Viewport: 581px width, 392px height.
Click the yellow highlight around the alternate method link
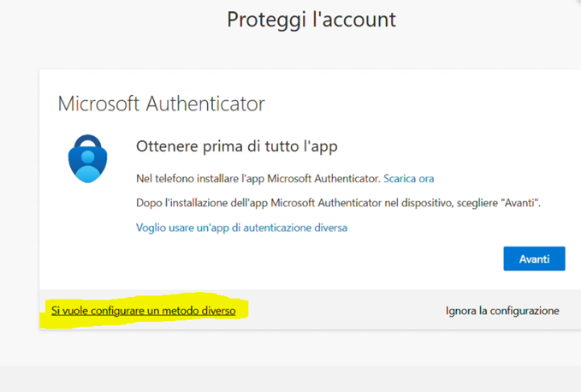point(242,311)
